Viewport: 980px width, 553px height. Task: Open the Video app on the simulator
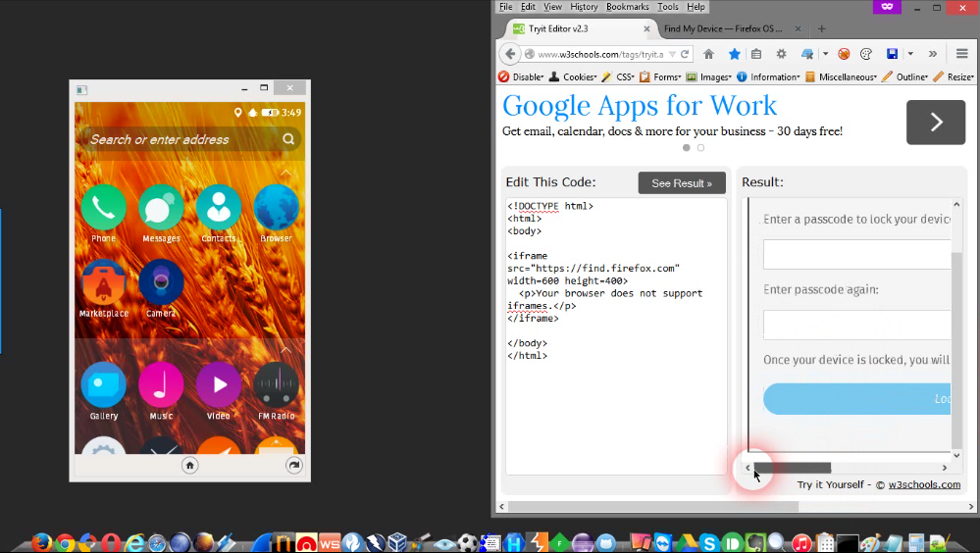pos(219,384)
